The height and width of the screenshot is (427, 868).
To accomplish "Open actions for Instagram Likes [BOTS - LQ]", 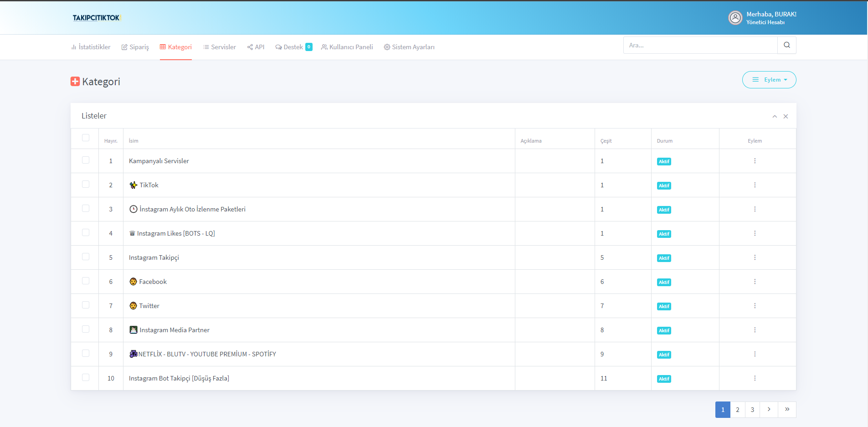I will click(755, 233).
